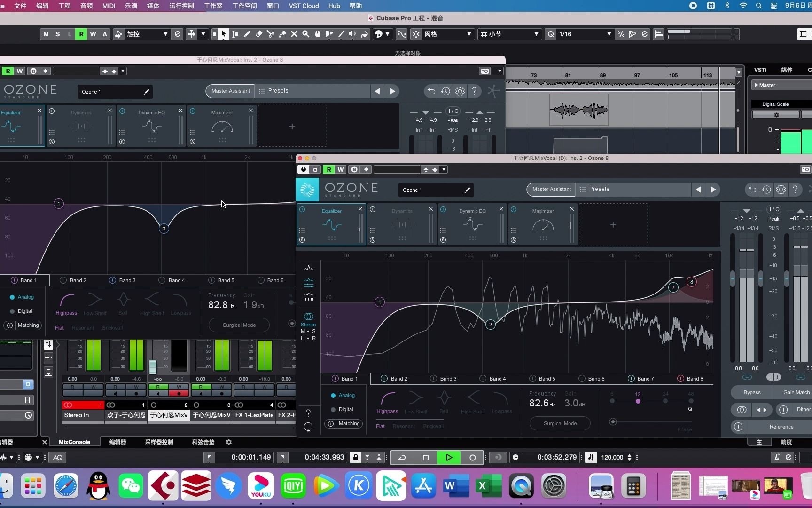Viewport: 812px width, 508px height.
Task: Open Safari from the dock
Action: (x=66, y=485)
